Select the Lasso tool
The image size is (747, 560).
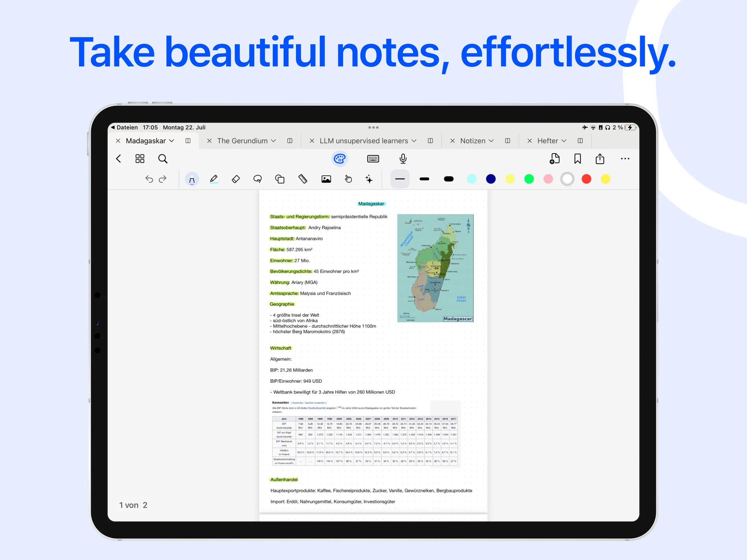(257, 179)
